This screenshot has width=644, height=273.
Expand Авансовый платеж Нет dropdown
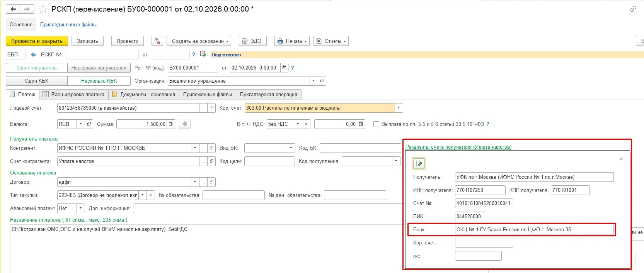81,208
